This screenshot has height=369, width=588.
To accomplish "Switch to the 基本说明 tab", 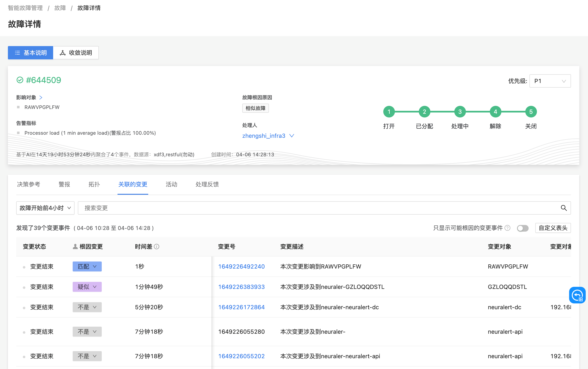I will 31,53.
